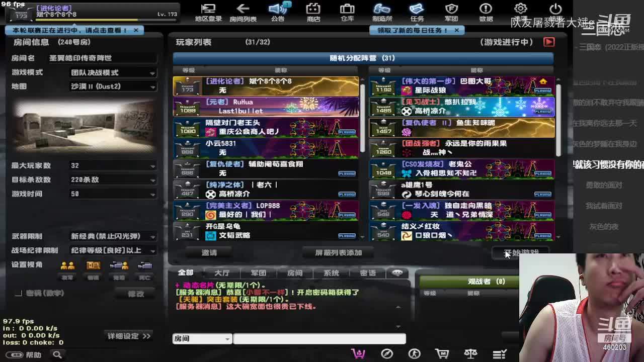
Task: Open the chat channel 房间 dropdown
Action: tap(202, 339)
